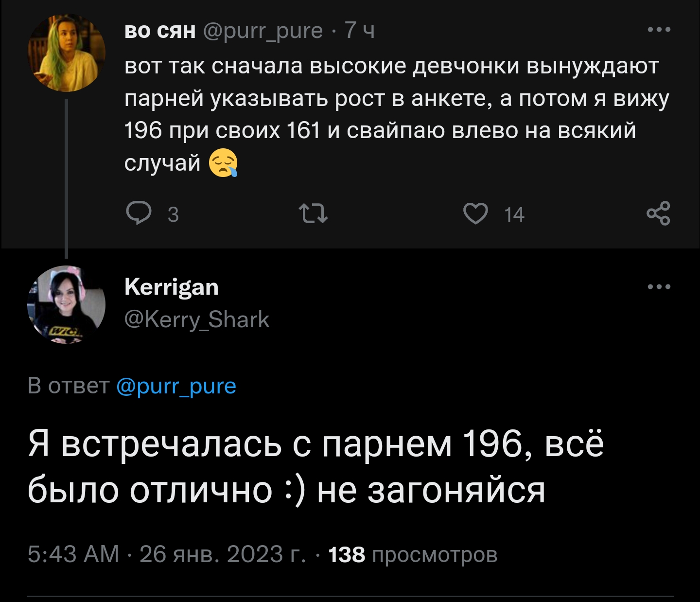Image resolution: width=700 pixels, height=602 pixels.
Task: Click Kerrigan's reply text body
Action: click(x=316, y=467)
